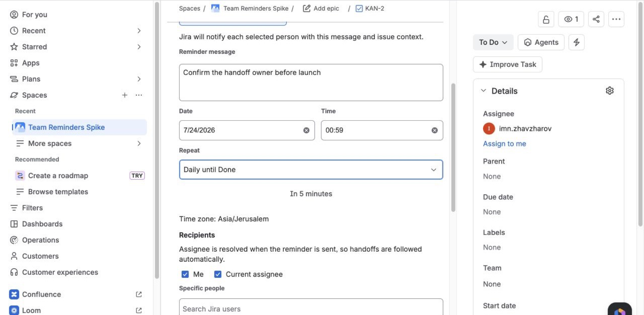Click the Starred star icon
Viewport: 644px width, 315px height.
coord(14,47)
